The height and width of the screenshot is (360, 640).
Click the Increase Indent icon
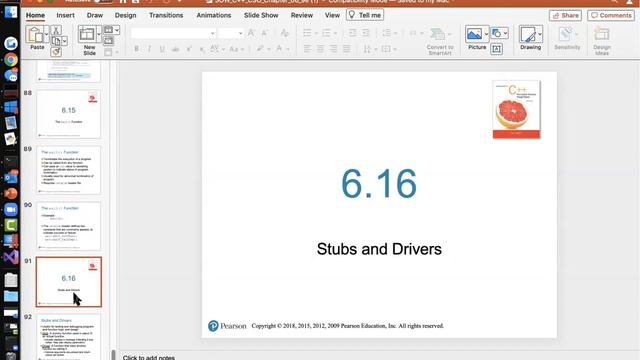click(365, 33)
